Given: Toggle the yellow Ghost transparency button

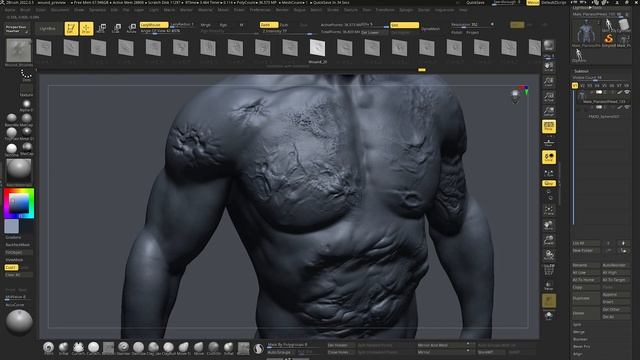Looking at the screenshot, I should pos(549,301).
